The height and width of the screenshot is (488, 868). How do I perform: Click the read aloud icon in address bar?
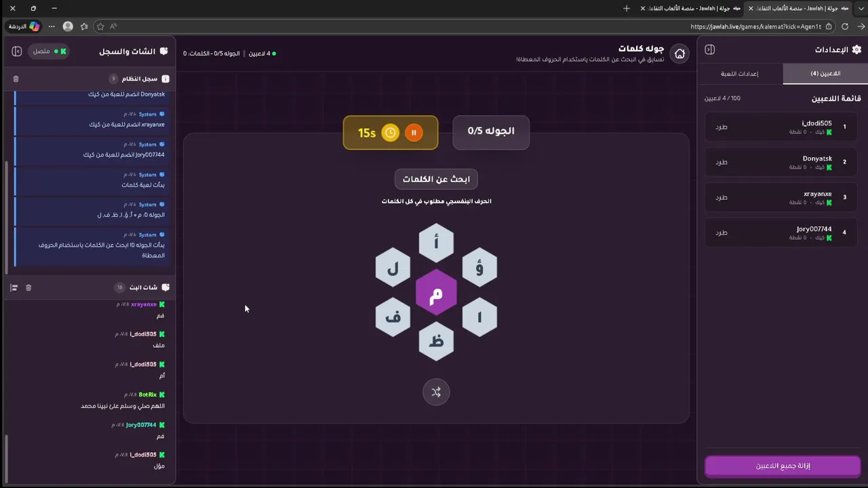113,26
